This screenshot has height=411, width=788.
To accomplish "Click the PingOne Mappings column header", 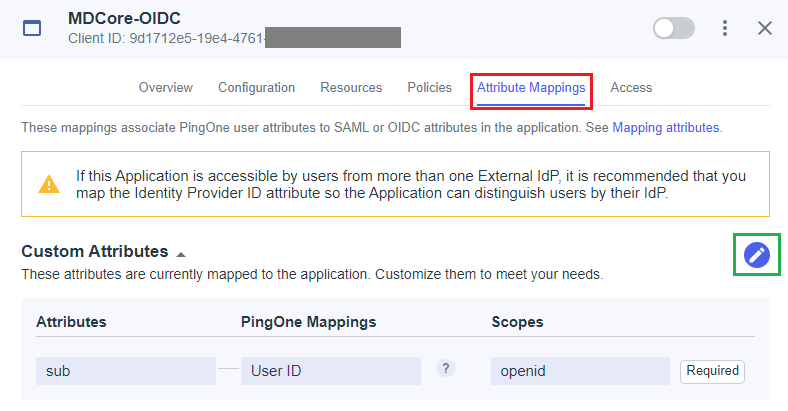I will [x=308, y=322].
